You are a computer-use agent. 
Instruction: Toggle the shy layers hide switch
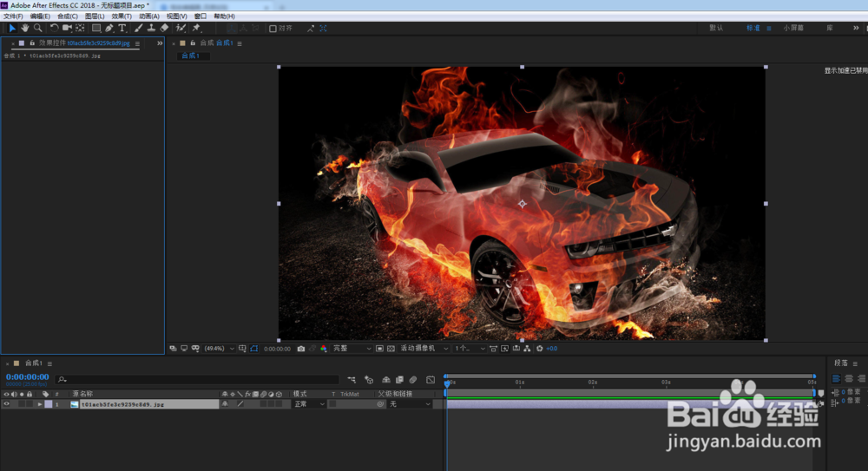click(x=386, y=380)
